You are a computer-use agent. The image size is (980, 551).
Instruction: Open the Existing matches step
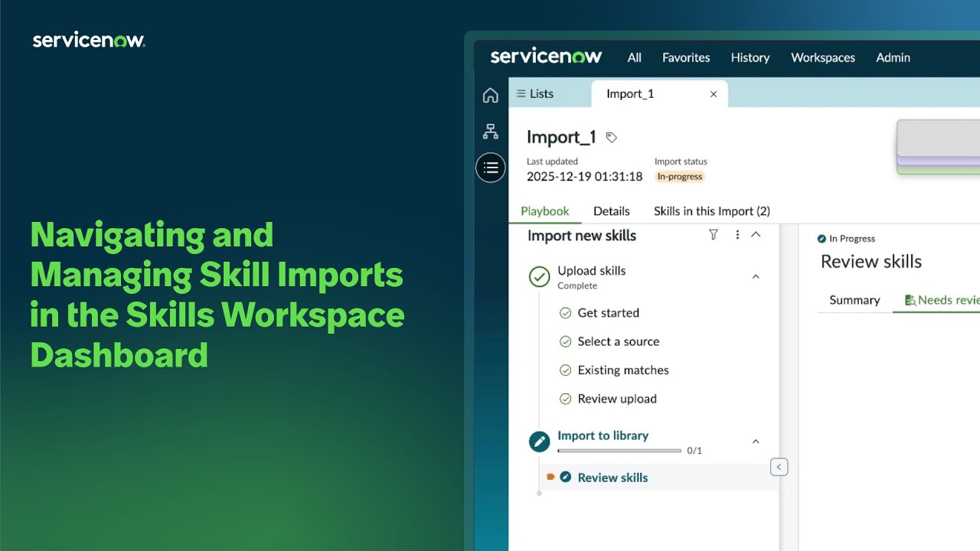(x=623, y=370)
